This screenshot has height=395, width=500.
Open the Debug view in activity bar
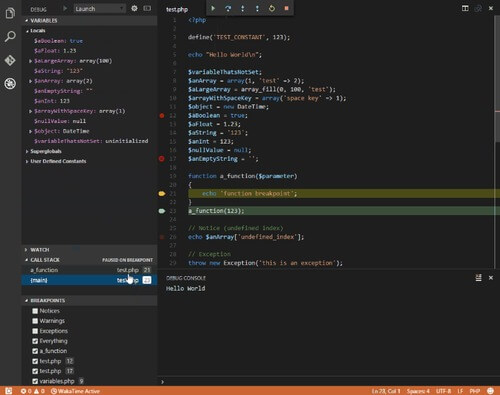tap(10, 83)
